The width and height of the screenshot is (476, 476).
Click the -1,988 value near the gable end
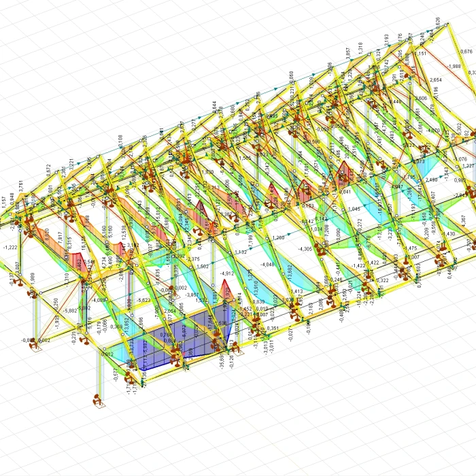tap(454, 66)
